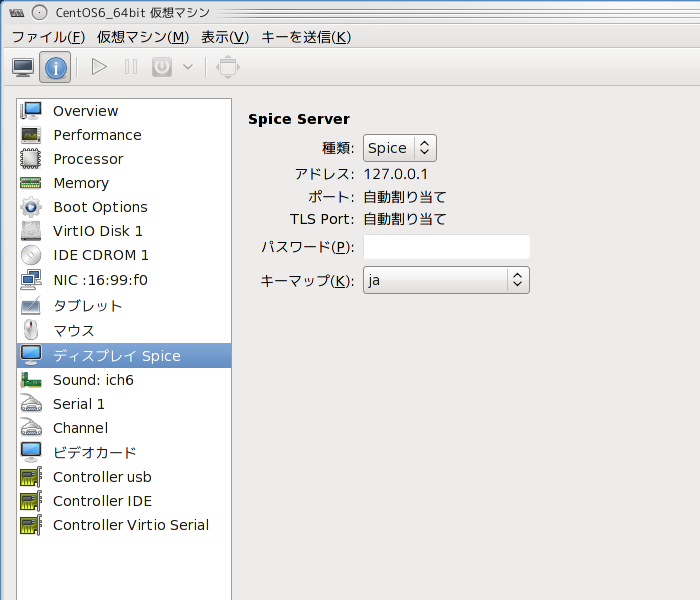Focus the パスワード password input field
This screenshot has width=700, height=600.
[x=446, y=246]
